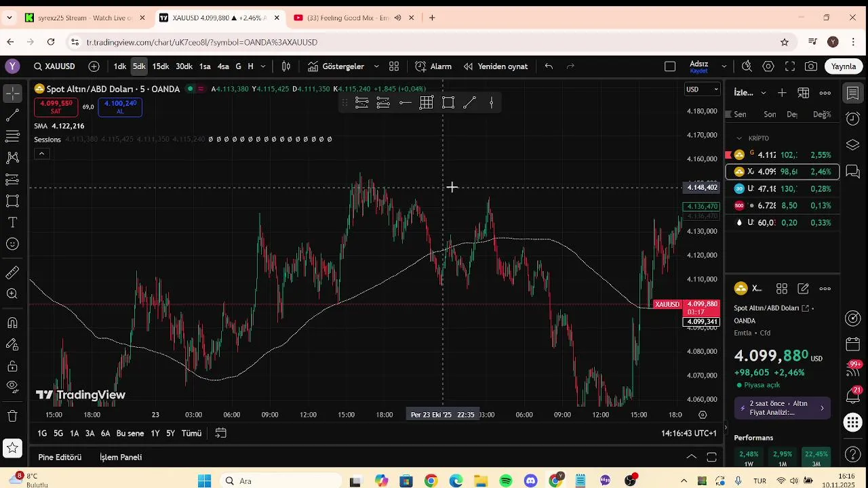Start Yeniden oynat replay
Viewport: 868px width, 488px height.
click(x=496, y=66)
